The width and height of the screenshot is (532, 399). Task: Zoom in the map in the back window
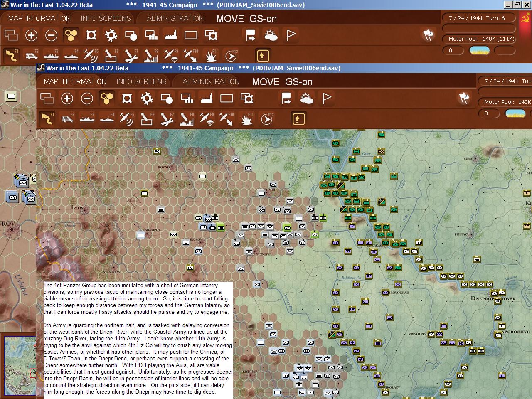(x=31, y=35)
